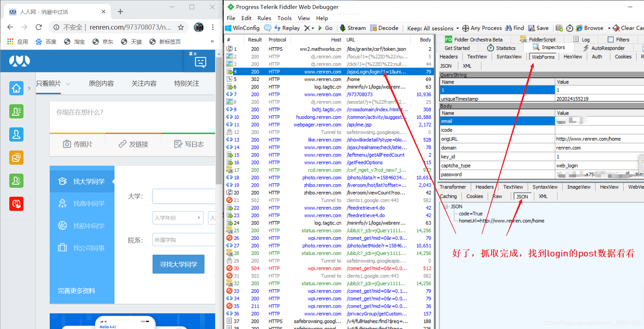644x329 pixels.
Task: Click 写日志 write blog button
Action: click(189, 144)
